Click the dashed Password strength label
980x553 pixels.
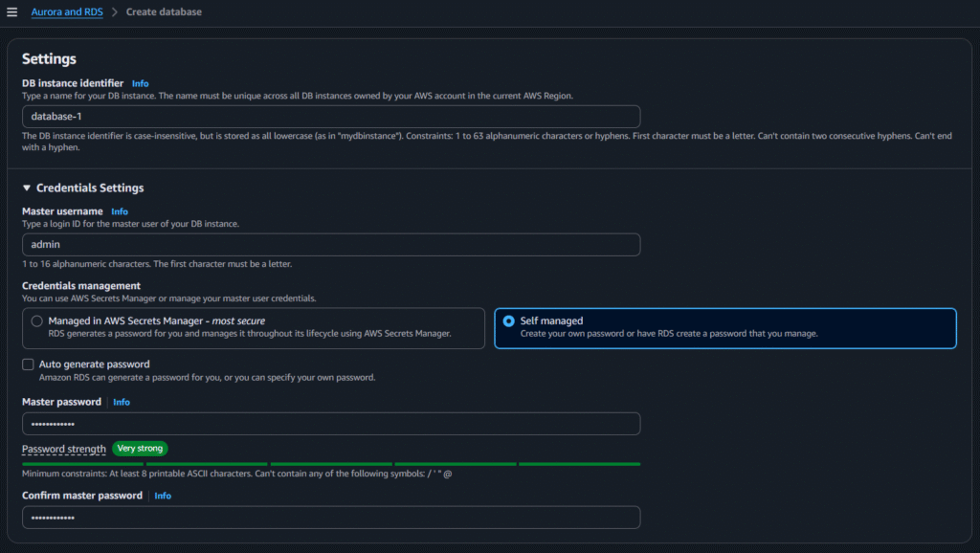tap(63, 449)
